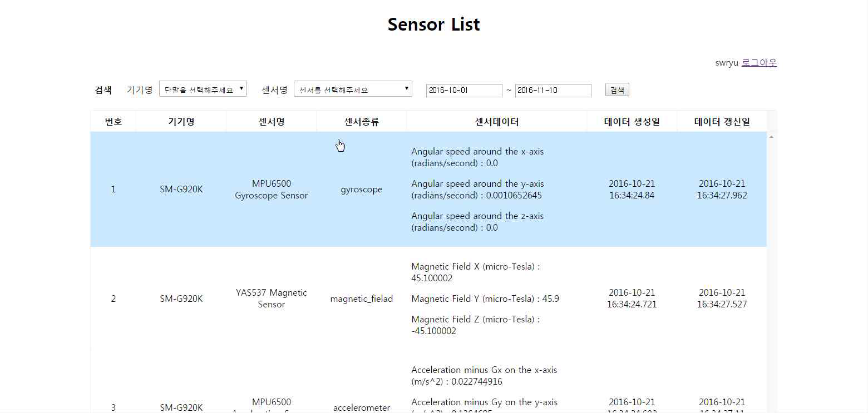Click the Sensor List page title

434,24
